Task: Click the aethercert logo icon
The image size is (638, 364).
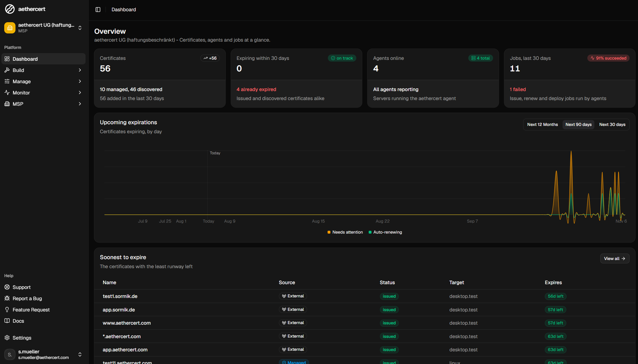Action: [x=10, y=9]
